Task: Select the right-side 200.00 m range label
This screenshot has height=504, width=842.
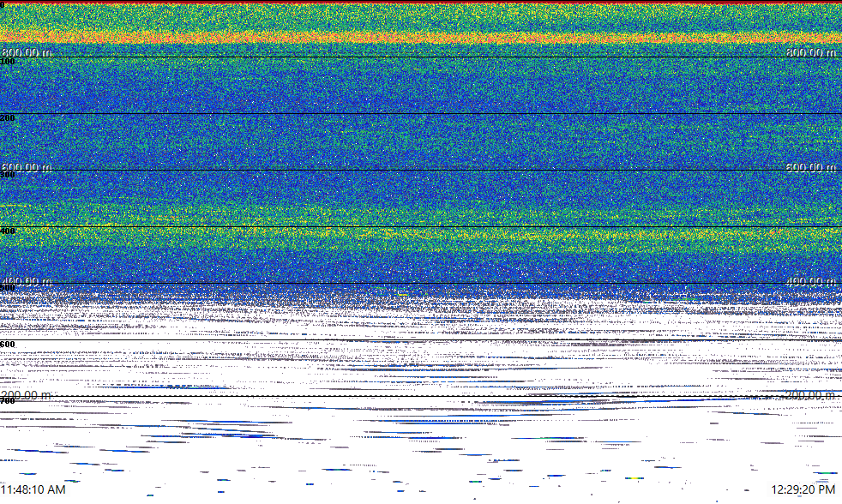Action: [811, 395]
